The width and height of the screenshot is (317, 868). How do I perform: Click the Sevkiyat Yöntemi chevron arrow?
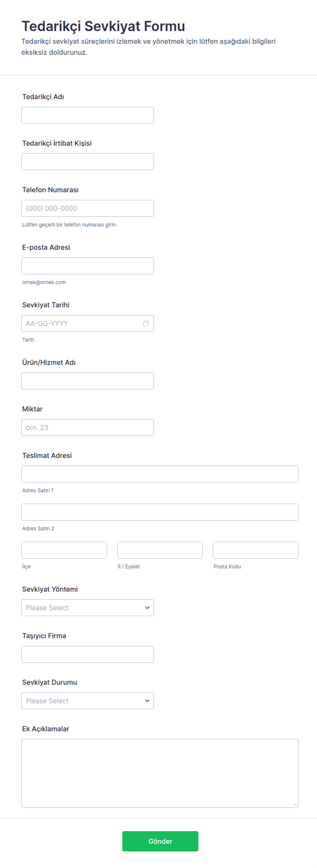[x=147, y=608]
